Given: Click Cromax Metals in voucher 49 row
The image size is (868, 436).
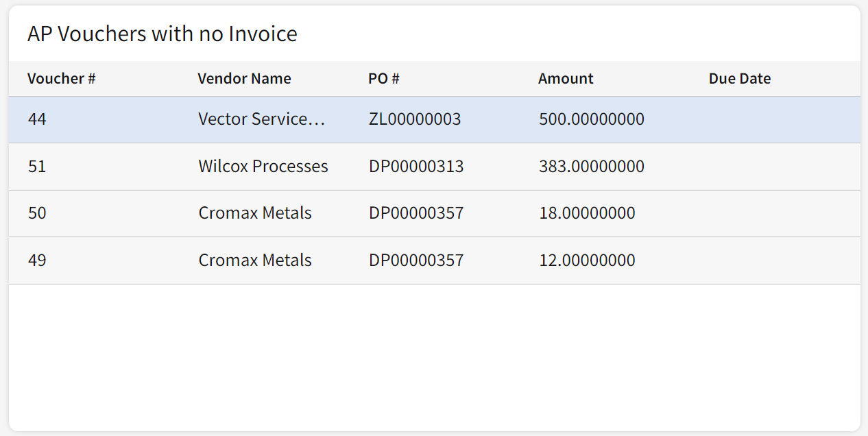Looking at the screenshot, I should coord(255,261).
